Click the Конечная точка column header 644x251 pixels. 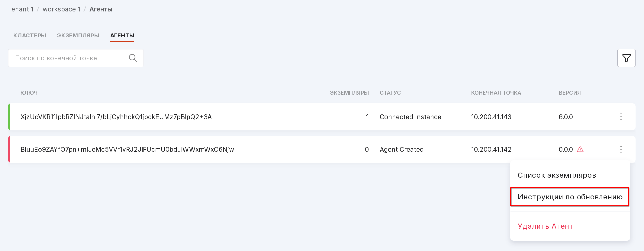[x=496, y=93]
